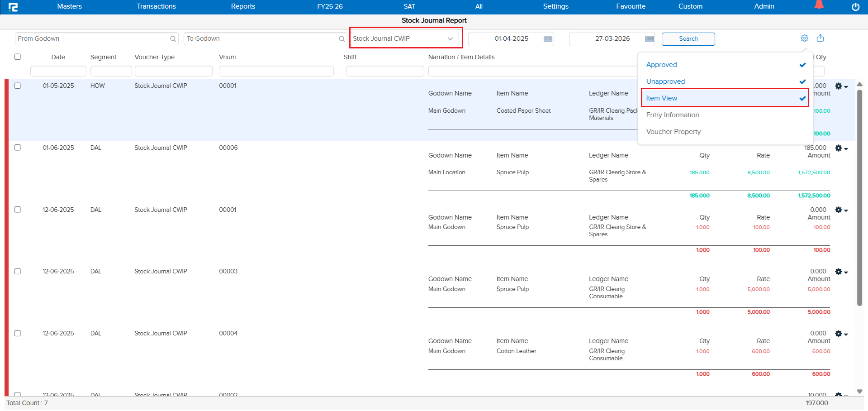Click search icon in To Godown field
The width and height of the screenshot is (868, 411).
click(x=342, y=39)
